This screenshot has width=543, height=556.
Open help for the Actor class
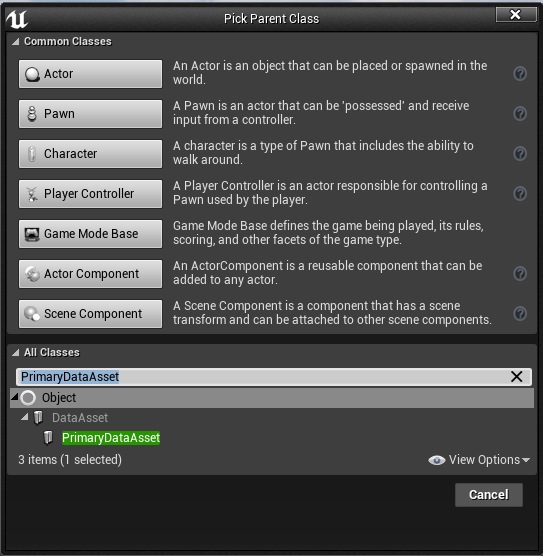click(x=520, y=74)
